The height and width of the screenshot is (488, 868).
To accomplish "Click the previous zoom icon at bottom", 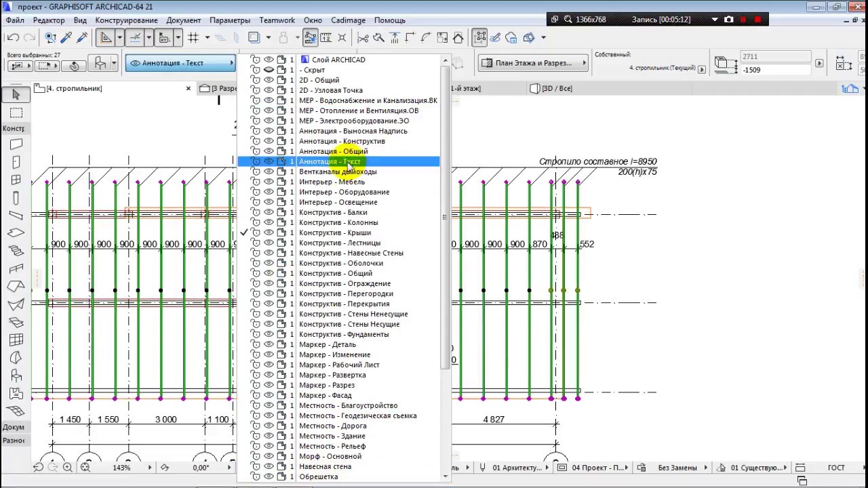I will click(x=38, y=468).
